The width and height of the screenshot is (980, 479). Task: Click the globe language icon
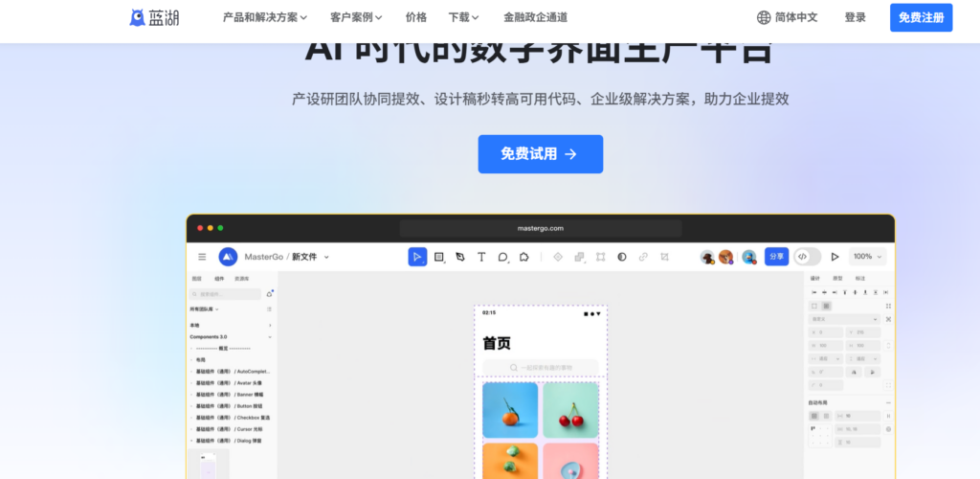click(764, 17)
